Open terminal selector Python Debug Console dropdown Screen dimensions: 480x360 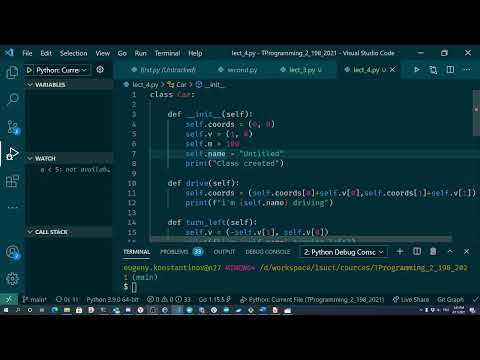343,252
